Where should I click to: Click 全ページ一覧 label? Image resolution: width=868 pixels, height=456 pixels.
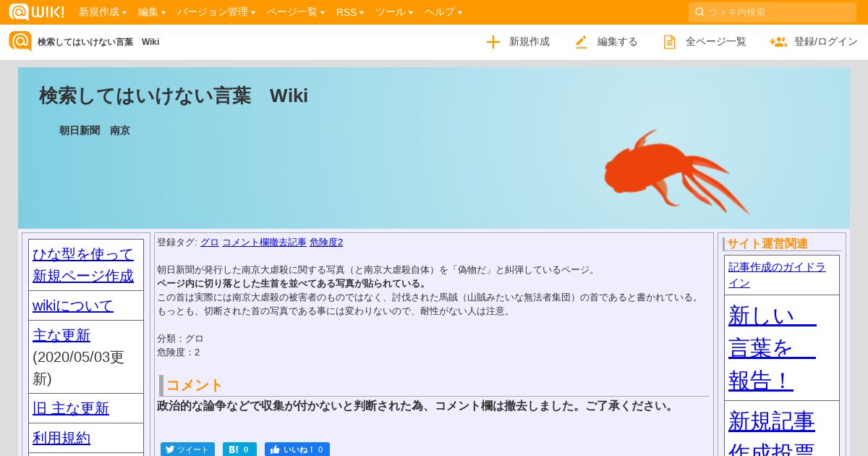coord(716,42)
